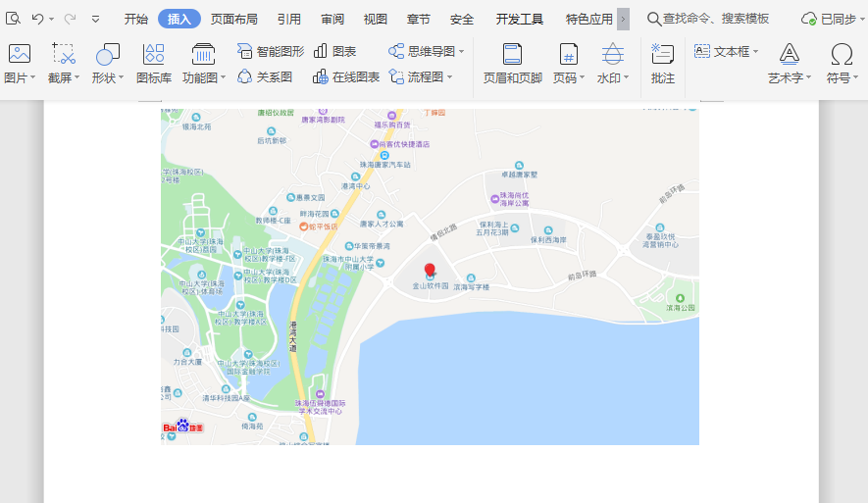Expand the 文本框 dropdown arrow
Image resolution: width=868 pixels, height=503 pixels.
[x=755, y=51]
